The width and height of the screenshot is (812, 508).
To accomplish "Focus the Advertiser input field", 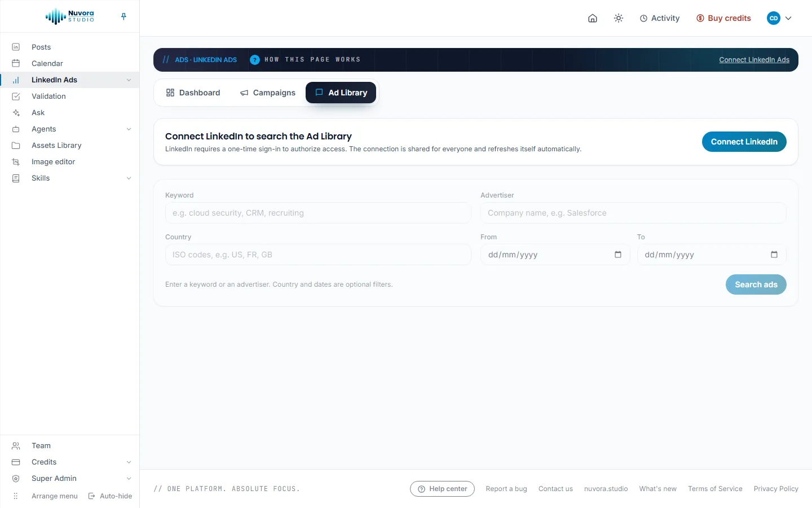I will pyautogui.click(x=633, y=213).
